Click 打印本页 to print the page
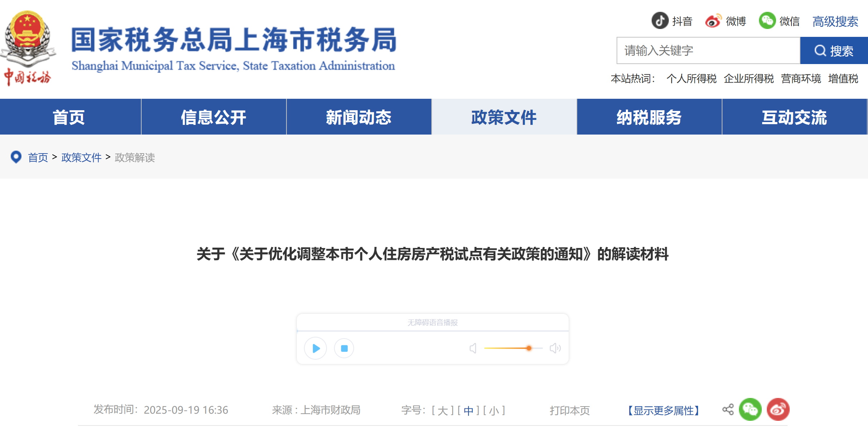The height and width of the screenshot is (428, 868). pos(569,410)
